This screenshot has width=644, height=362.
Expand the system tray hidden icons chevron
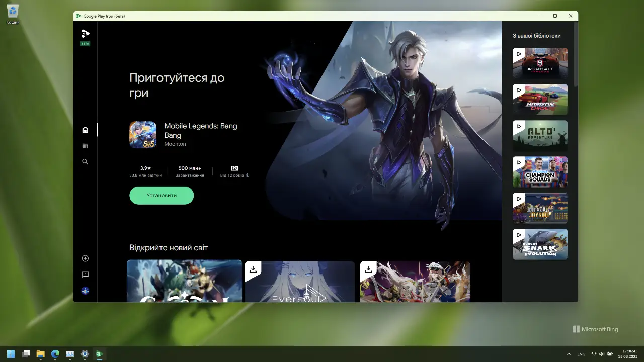coord(569,354)
